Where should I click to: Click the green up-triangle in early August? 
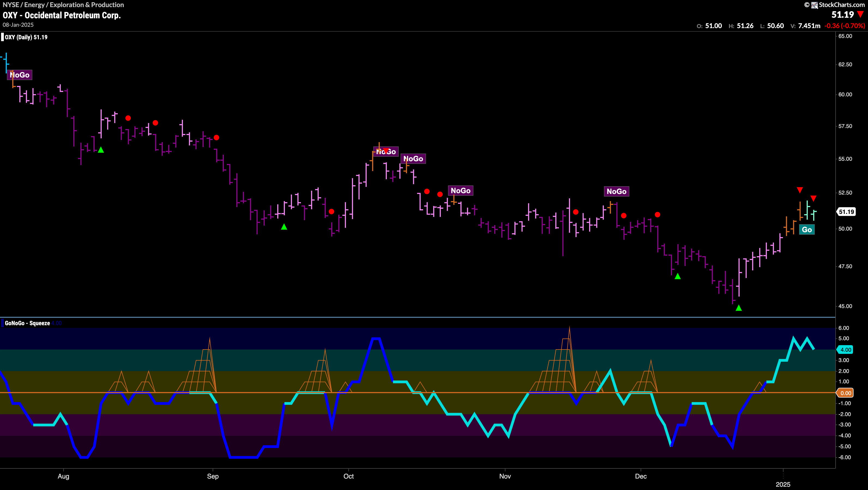pyautogui.click(x=101, y=150)
